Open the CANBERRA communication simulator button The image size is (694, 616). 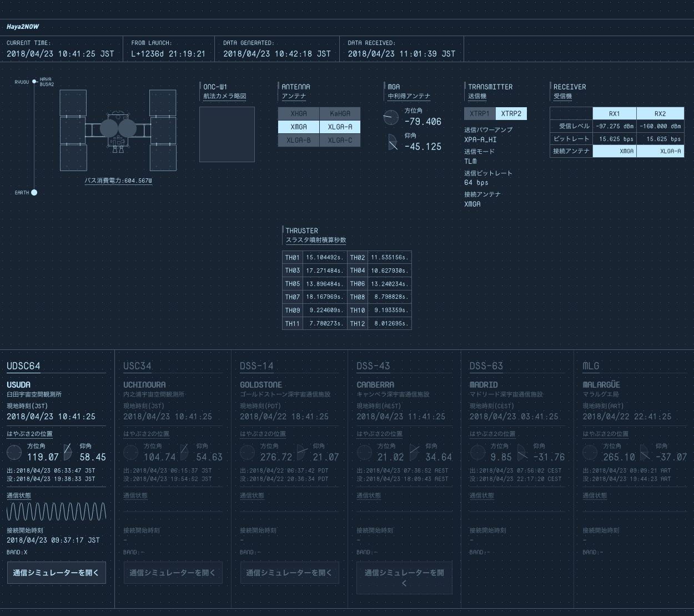click(404, 578)
